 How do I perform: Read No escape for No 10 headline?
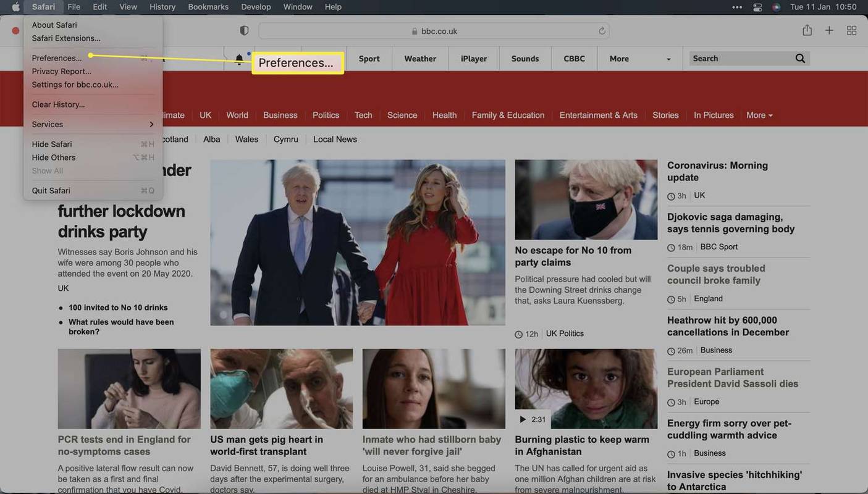click(x=573, y=256)
